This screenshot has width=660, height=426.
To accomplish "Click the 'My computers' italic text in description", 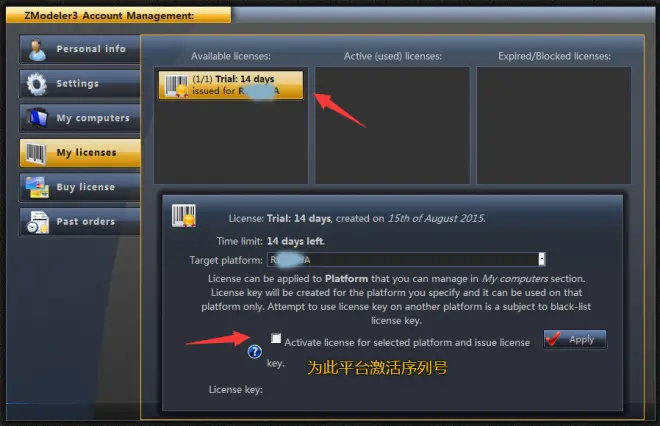I will click(515, 279).
